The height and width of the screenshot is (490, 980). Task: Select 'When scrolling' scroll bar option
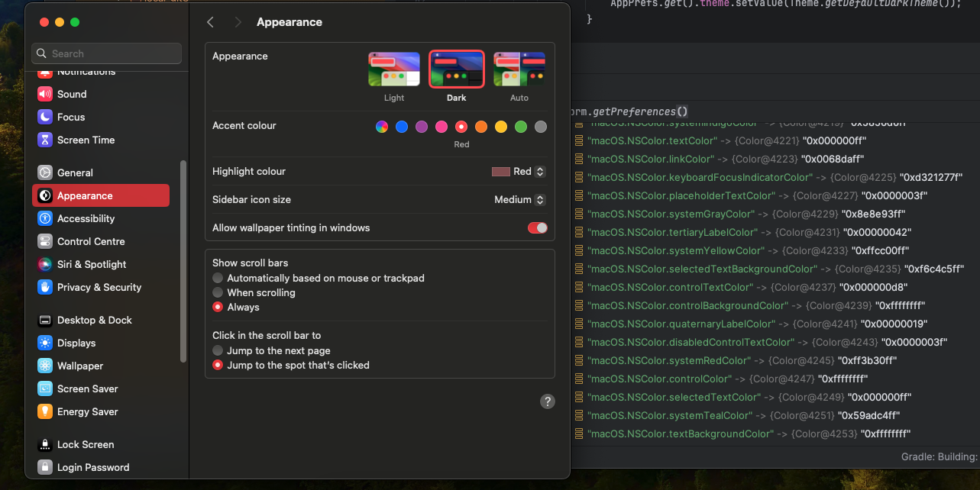click(x=218, y=292)
